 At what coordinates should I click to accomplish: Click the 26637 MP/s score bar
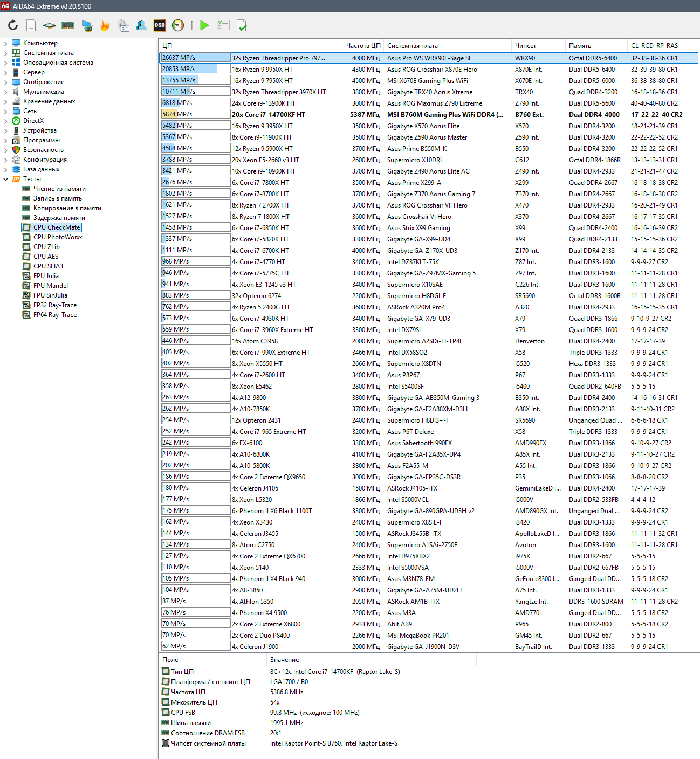click(196, 58)
